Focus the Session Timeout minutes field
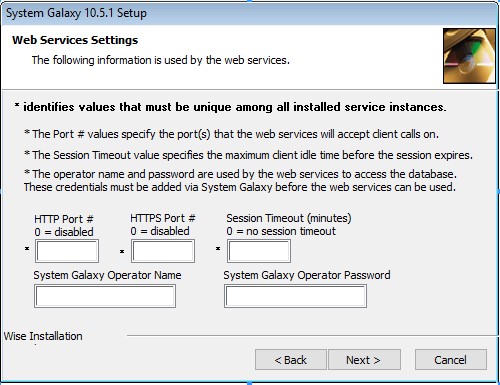The image size is (500, 385). (259, 251)
